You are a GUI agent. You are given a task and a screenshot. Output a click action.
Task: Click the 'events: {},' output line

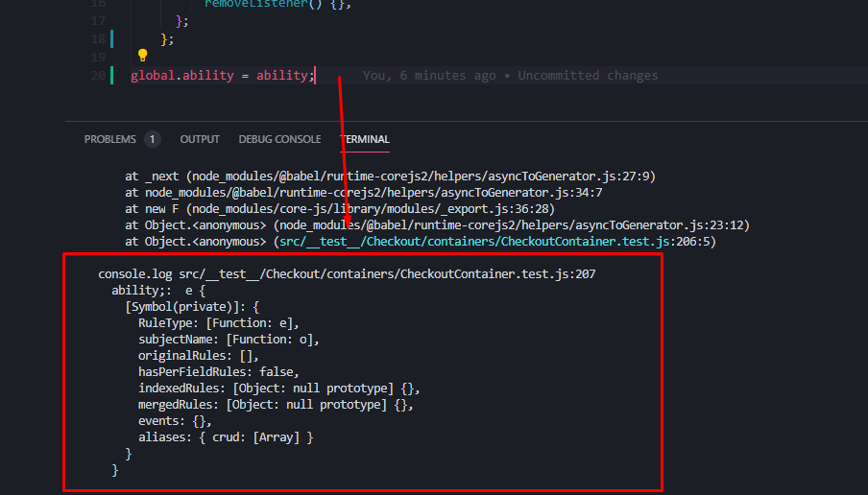(175, 421)
